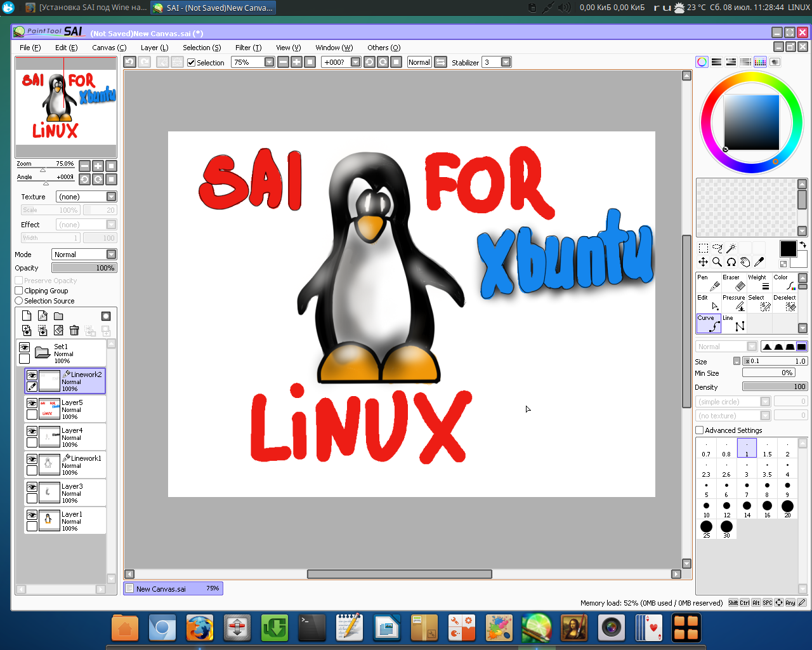The image size is (812, 650).
Task: Activate the eyedropper color picker tool
Action: point(759,262)
